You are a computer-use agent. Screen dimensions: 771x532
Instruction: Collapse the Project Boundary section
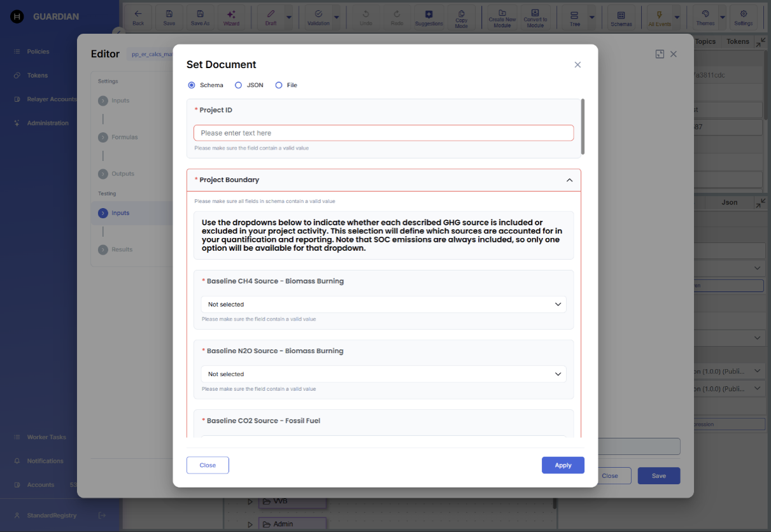[569, 180]
